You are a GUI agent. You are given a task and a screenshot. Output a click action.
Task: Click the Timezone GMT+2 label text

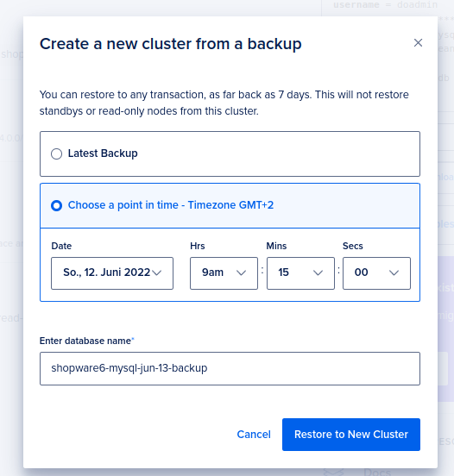coord(230,205)
